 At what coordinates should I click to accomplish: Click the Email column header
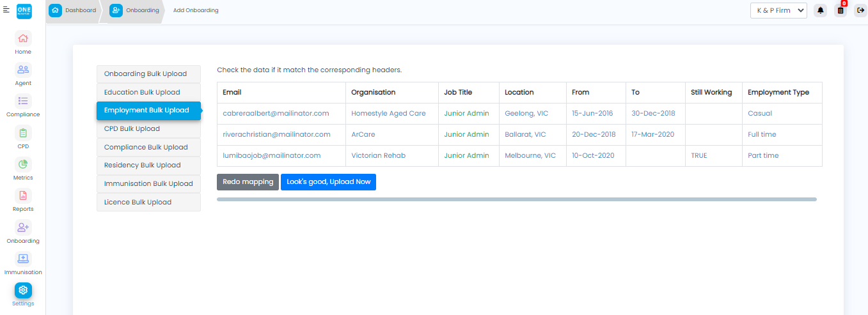coord(281,93)
